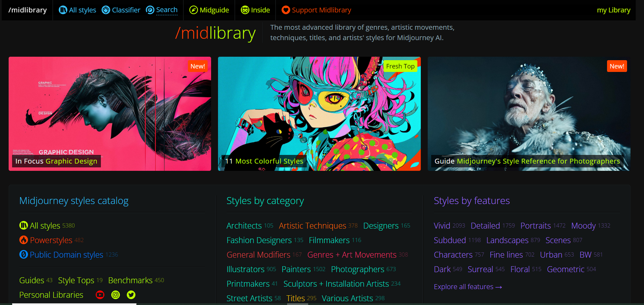Click /midlibrary logo in navbar

click(x=28, y=10)
